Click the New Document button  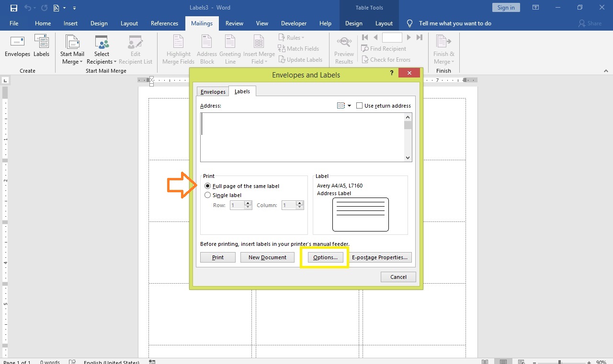pos(267,257)
